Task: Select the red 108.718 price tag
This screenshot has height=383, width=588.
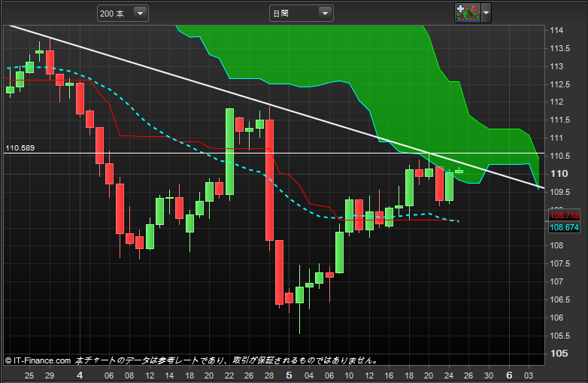Action: pos(565,215)
